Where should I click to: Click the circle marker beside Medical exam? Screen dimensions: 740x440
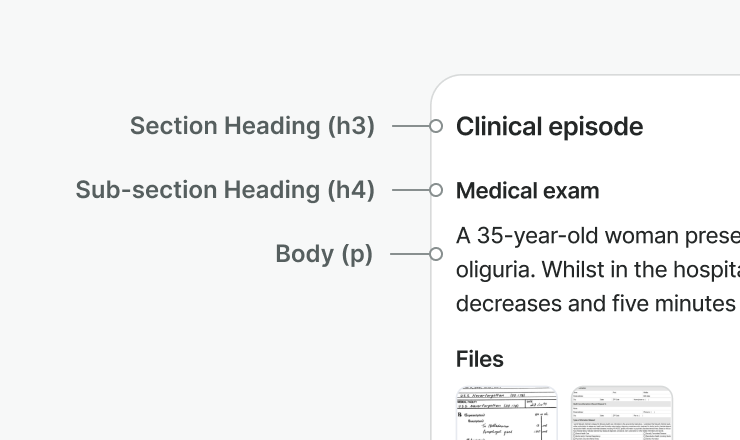tap(436, 190)
